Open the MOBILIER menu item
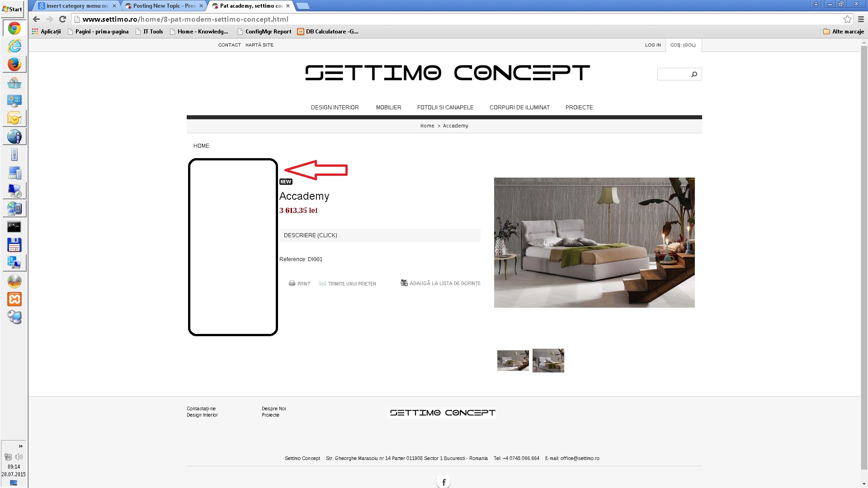This screenshot has height=488, width=868. tap(388, 108)
